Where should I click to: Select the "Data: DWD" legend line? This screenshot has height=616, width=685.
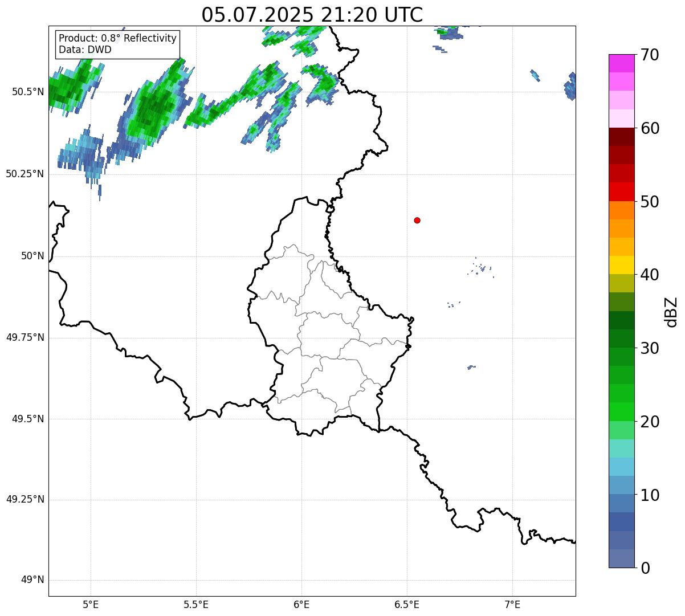pos(85,50)
